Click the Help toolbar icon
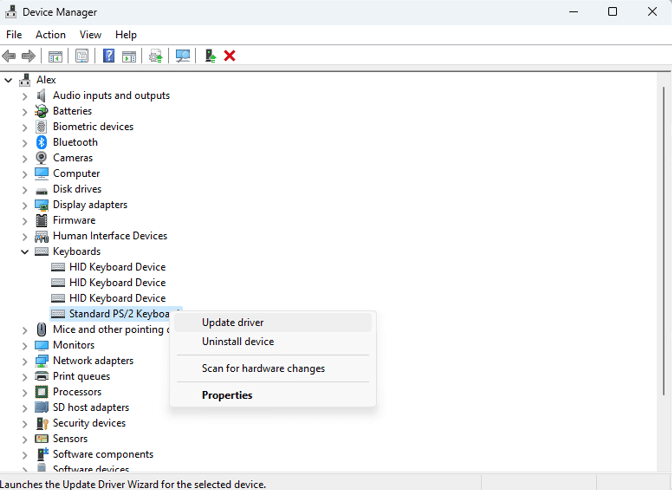 109,56
